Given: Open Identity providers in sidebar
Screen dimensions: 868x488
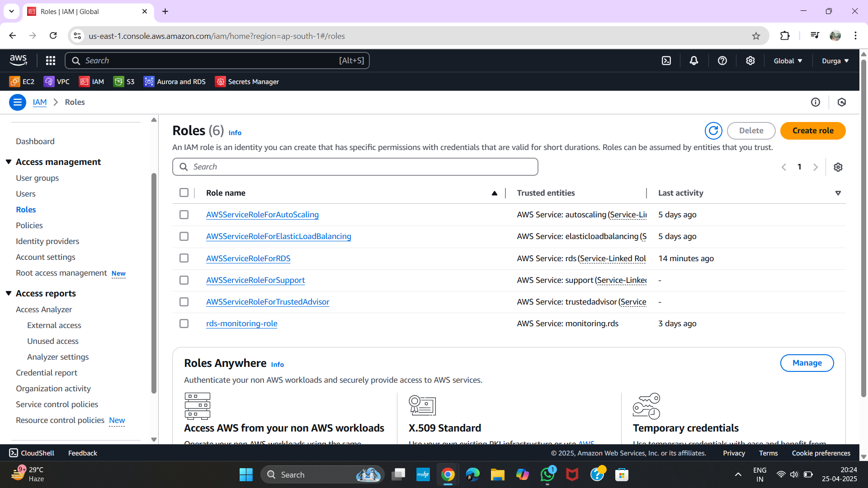Looking at the screenshot, I should (x=47, y=241).
